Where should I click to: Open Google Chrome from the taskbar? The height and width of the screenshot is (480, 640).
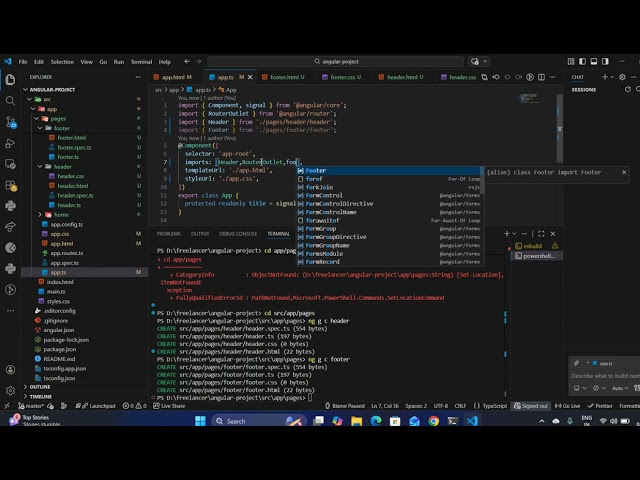click(433, 421)
